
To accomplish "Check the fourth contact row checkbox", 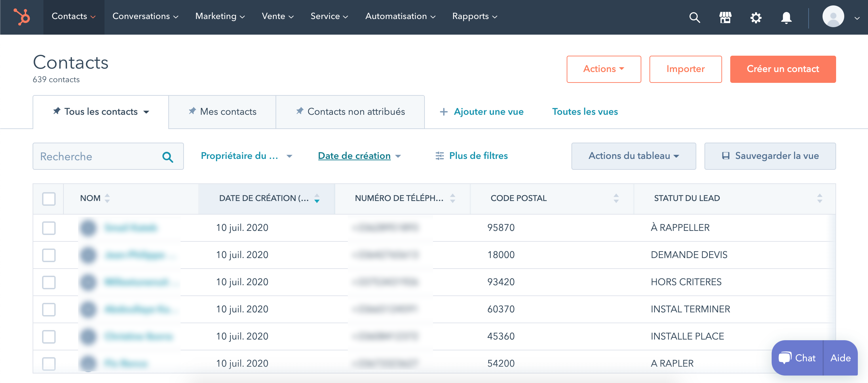I will (x=49, y=309).
